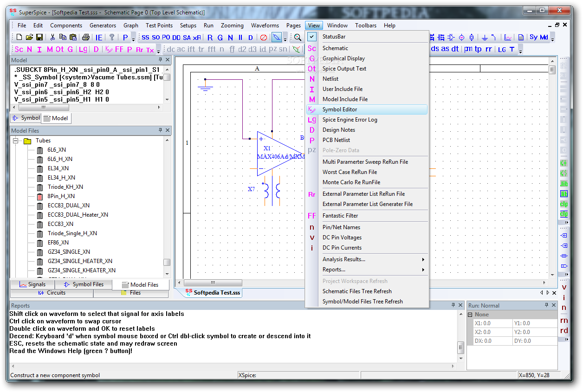Viewport: 583px width, 392px height.
Task: Click the SA toolbar icon
Action: click(x=187, y=38)
